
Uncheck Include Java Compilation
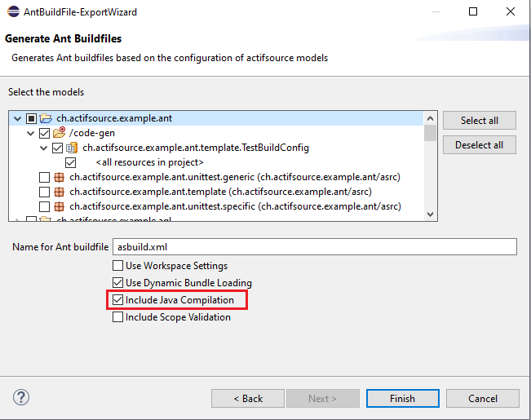(x=118, y=300)
